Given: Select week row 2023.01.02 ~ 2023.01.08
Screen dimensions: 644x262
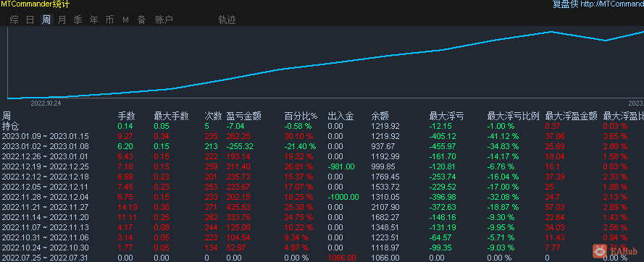Looking at the screenshot, I should point(322,146).
